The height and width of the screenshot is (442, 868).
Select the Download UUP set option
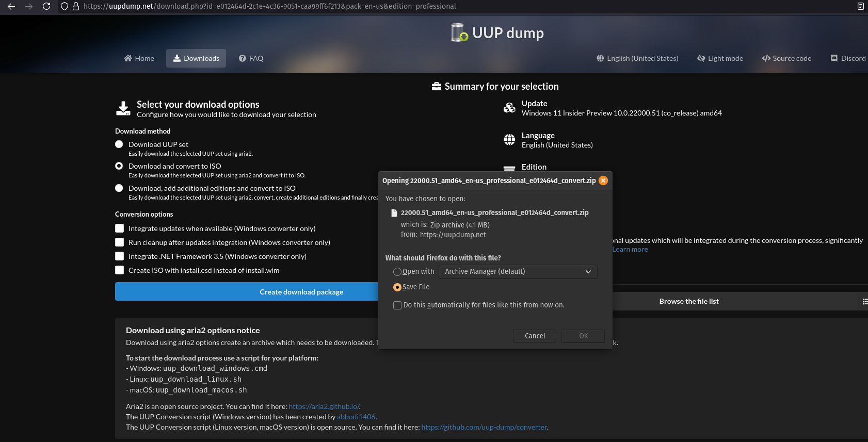119,144
